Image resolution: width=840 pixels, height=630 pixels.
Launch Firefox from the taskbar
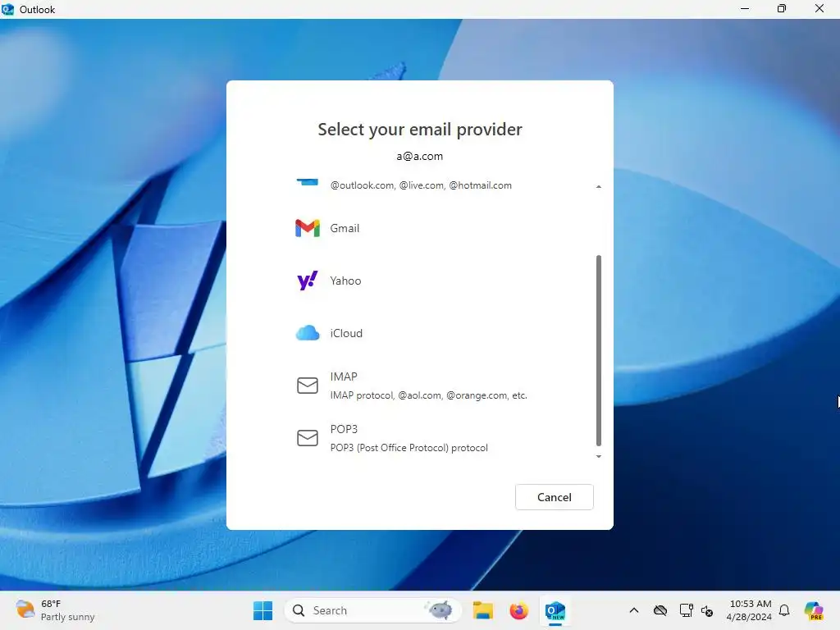(518, 610)
